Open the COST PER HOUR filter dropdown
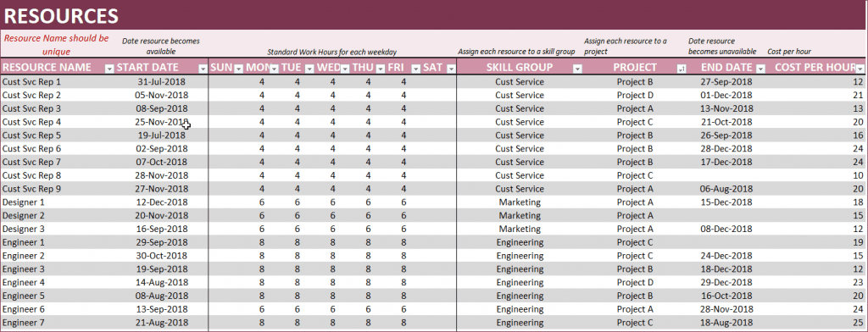The image size is (868, 332). tap(860, 69)
